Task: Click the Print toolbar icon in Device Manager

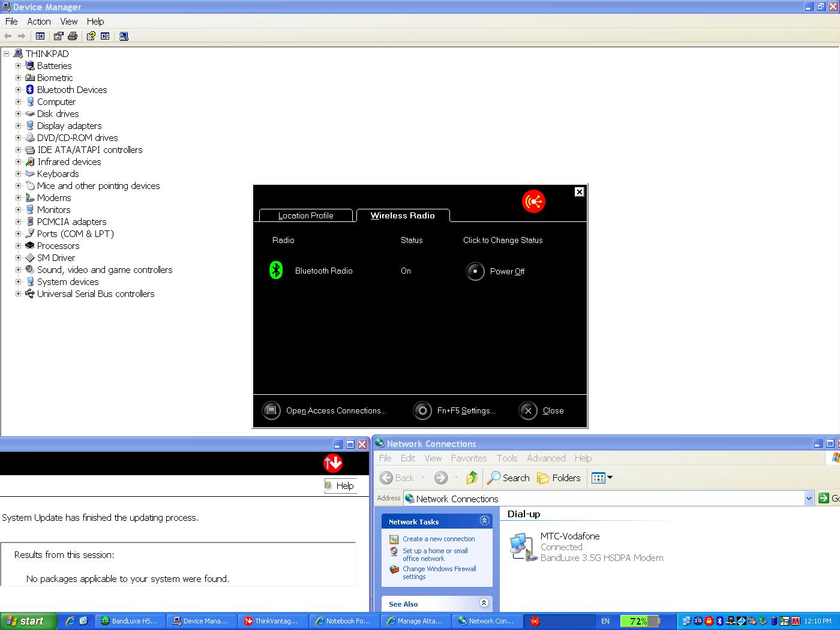Action: coord(73,36)
